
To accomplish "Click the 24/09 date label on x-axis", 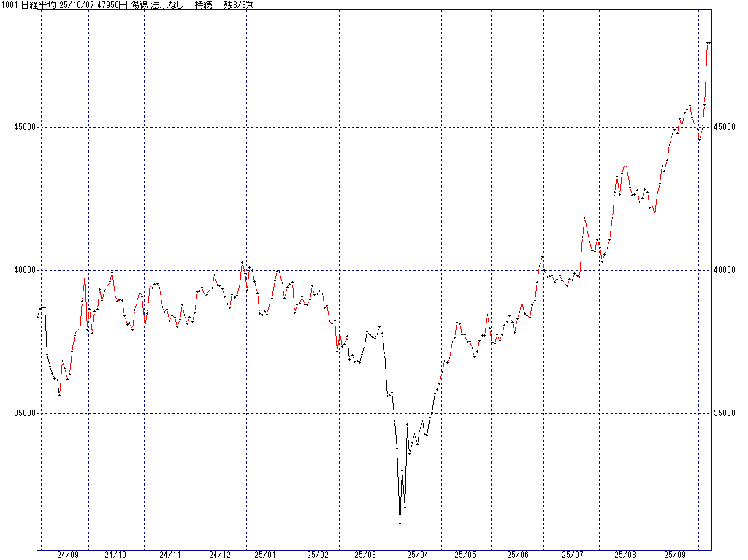I will point(67,554).
